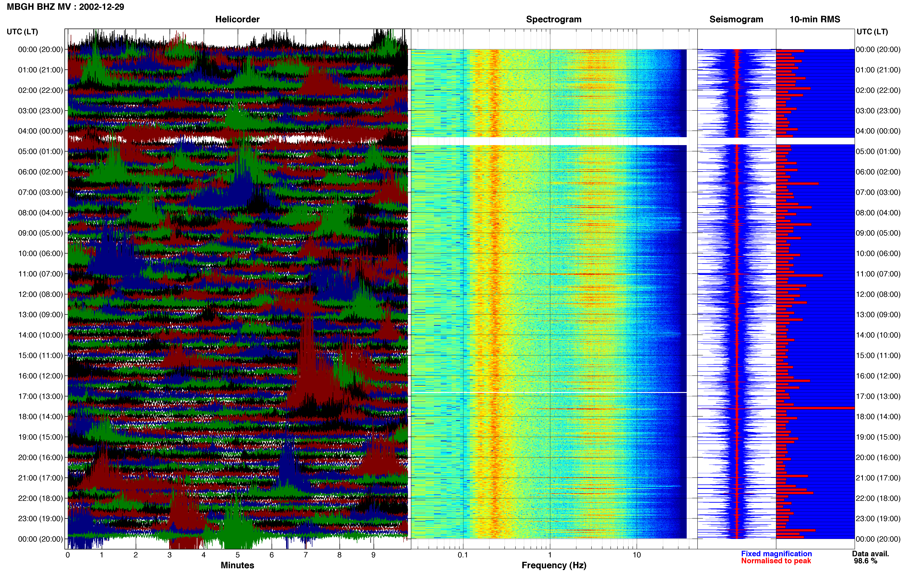Select '14:00 (10:00)' on the Helicorder time axis
This screenshot has height=578, width=924.
click(x=41, y=335)
